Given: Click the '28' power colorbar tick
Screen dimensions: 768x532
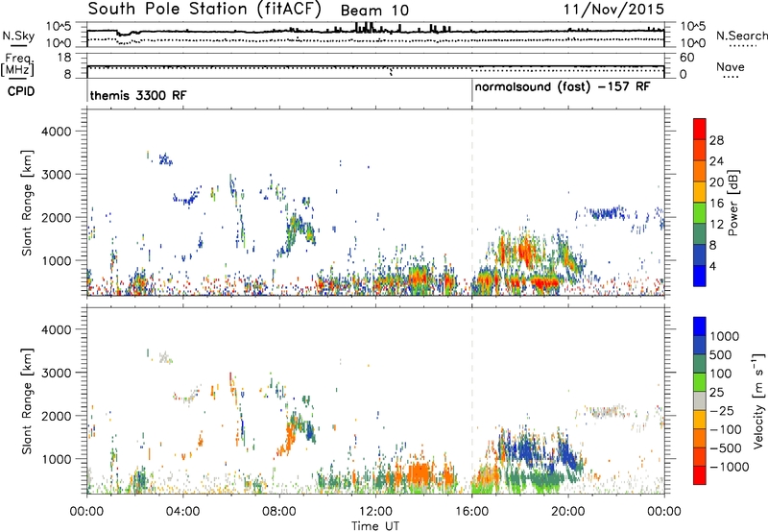Looking at the screenshot, I should coord(716,140).
